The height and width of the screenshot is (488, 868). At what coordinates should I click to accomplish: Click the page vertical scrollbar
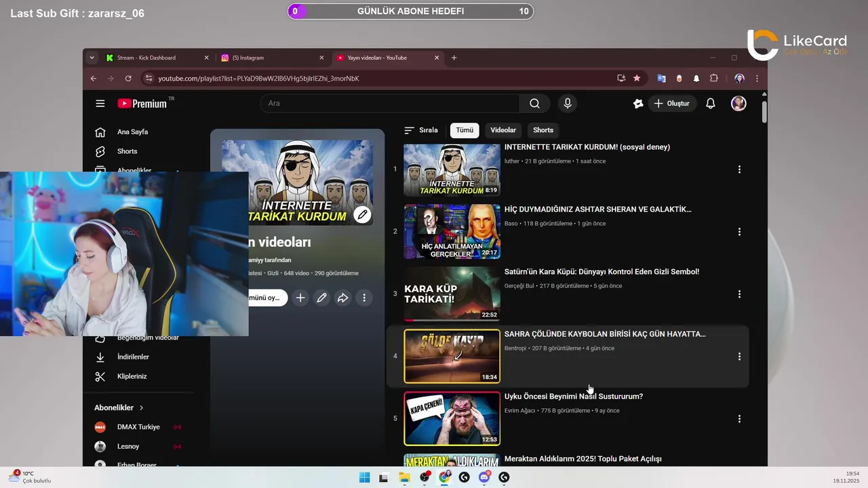[764, 112]
